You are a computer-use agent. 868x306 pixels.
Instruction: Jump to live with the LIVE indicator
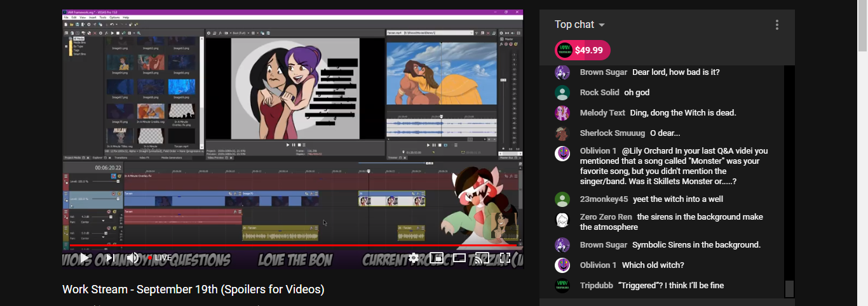[159, 258]
